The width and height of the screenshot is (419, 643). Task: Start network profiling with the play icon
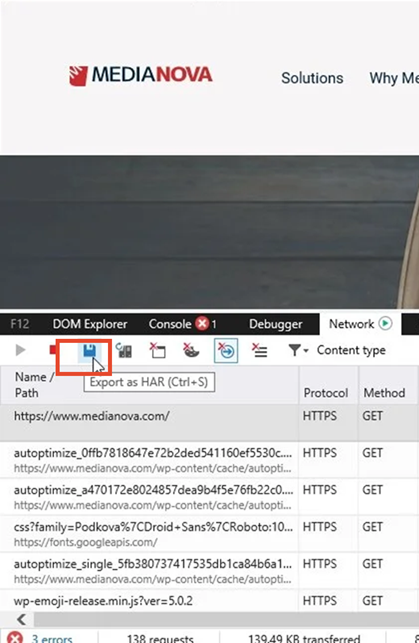point(20,350)
